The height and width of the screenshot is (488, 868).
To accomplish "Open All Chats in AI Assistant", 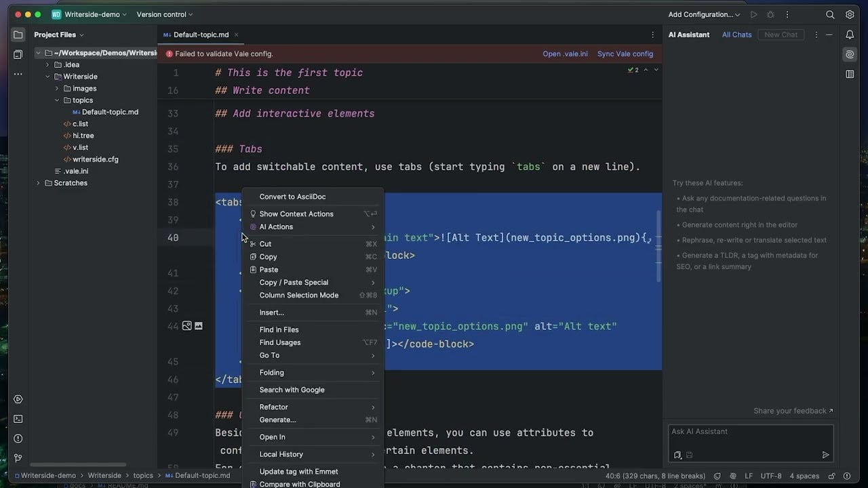I will click(736, 35).
